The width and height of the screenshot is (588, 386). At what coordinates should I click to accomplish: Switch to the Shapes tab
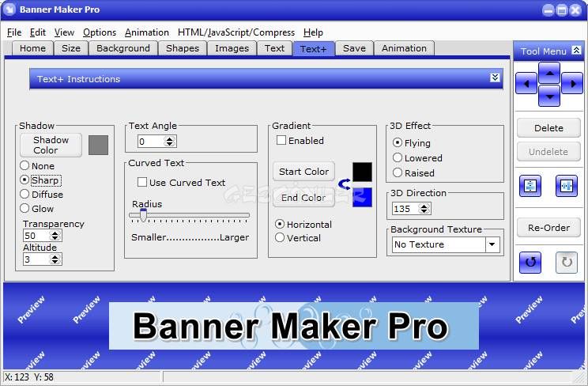183,48
